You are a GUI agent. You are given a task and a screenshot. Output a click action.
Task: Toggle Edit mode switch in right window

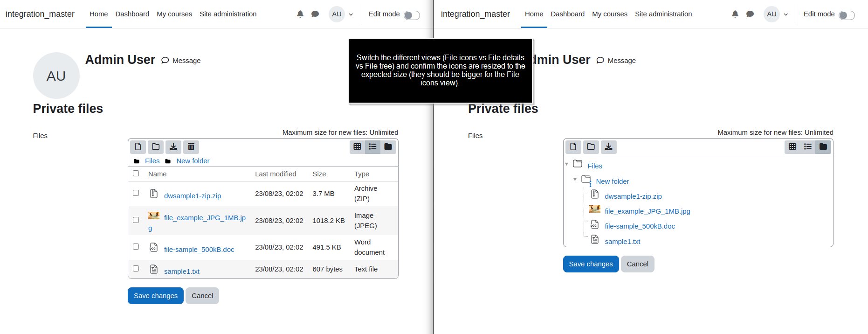[847, 15]
